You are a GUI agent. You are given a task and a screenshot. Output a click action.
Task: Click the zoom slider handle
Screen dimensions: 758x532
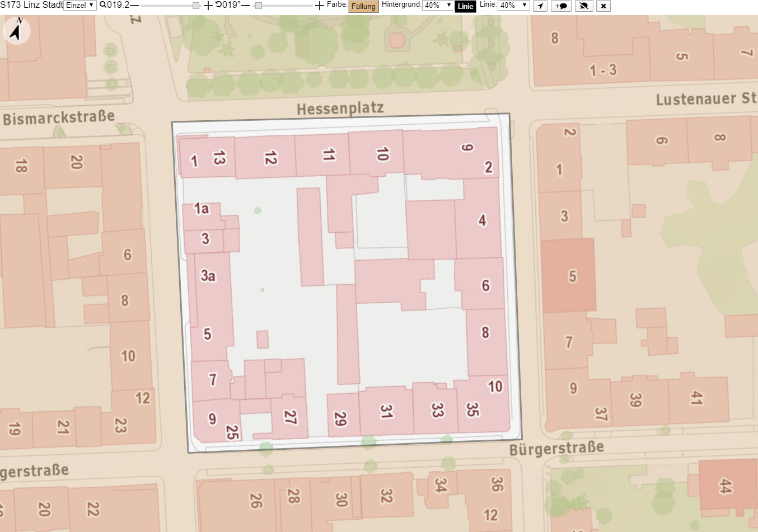click(x=196, y=6)
